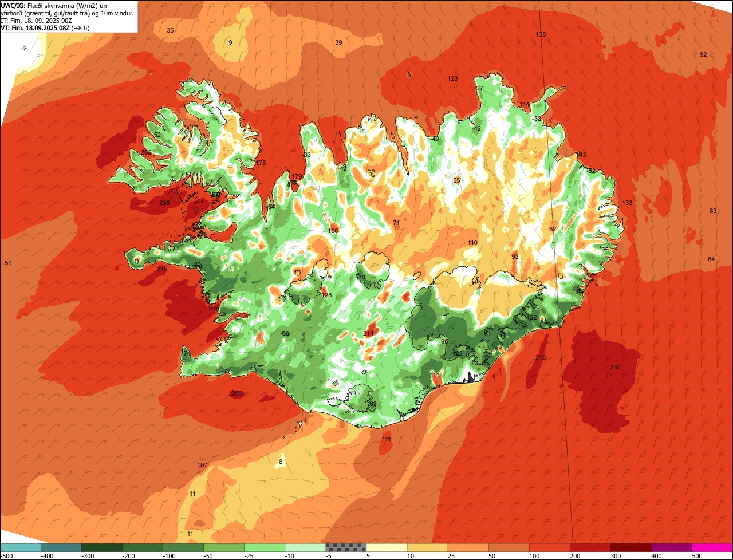Click the map value '66' in southwest Iceland
The height and width of the screenshot is (560, 733).
point(286,333)
